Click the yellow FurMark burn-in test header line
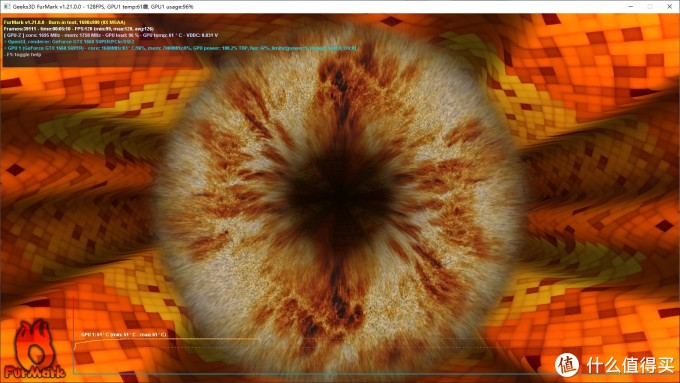The image size is (680, 383). point(65,22)
